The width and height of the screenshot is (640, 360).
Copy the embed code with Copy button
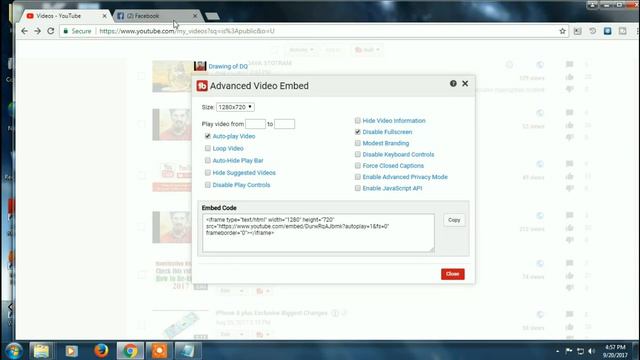tap(454, 220)
